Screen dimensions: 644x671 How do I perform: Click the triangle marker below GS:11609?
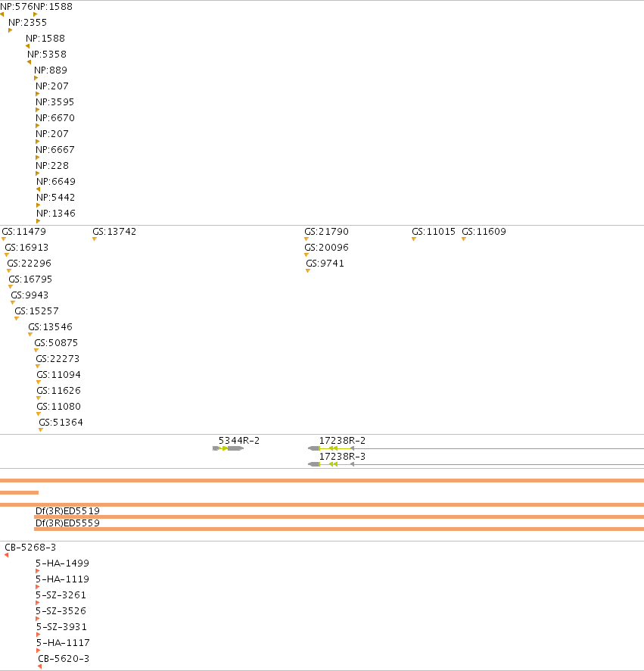pyautogui.click(x=464, y=239)
